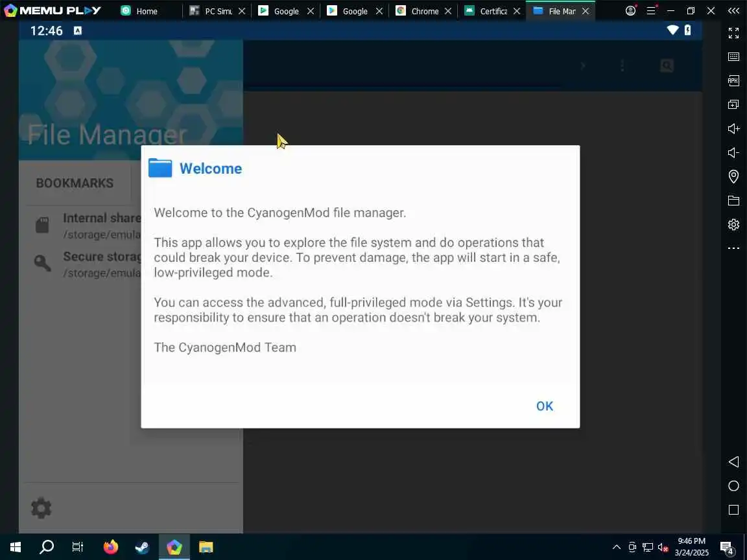
Task: Open the Windows notification center
Action: [727, 548]
